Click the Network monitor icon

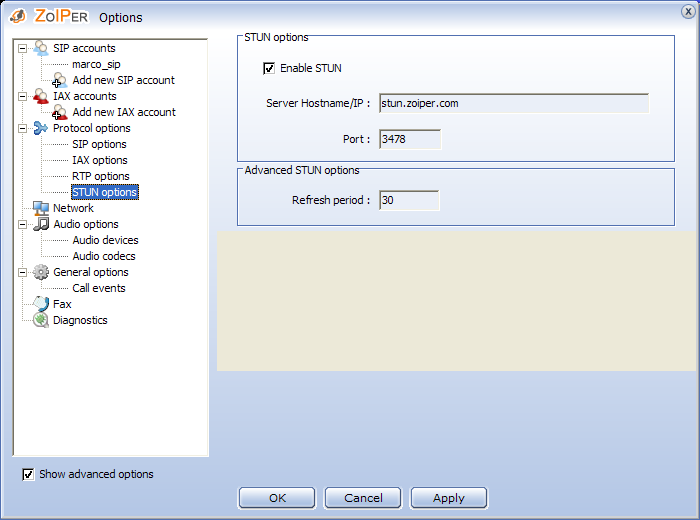[x=41, y=208]
